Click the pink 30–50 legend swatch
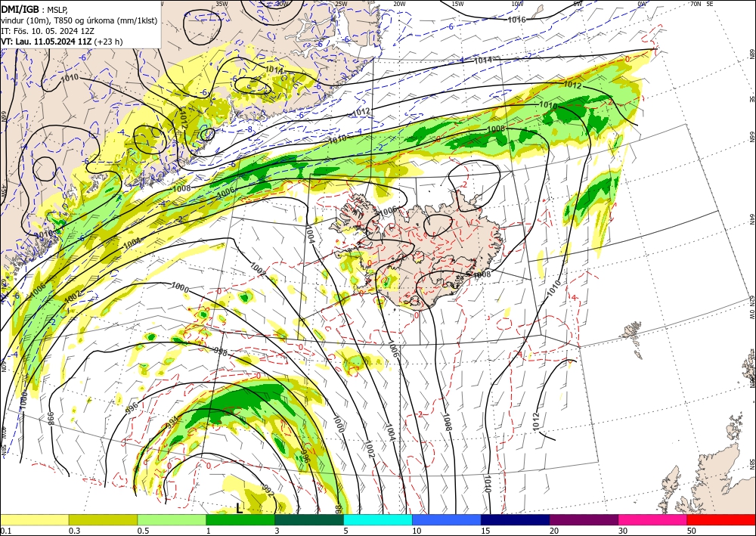Screen dimensions: 756x536 click(653, 519)
